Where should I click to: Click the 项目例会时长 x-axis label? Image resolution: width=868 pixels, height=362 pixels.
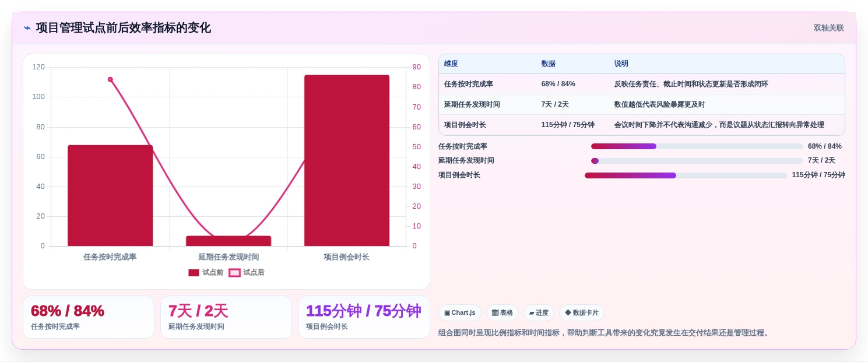[347, 256]
